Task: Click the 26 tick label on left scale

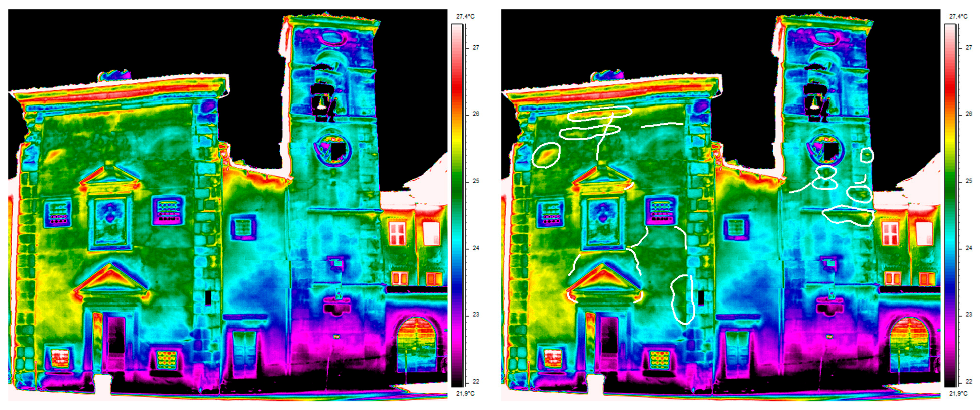Action: coord(476,114)
